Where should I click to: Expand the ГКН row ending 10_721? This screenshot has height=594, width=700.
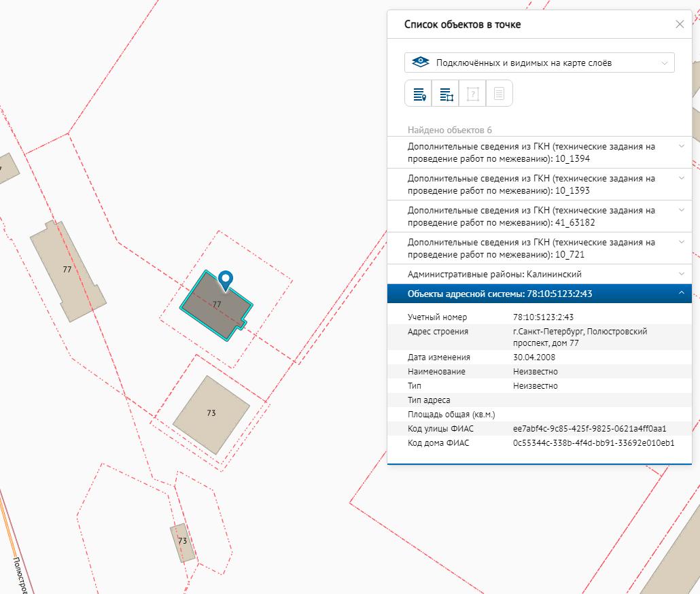[x=540, y=249]
